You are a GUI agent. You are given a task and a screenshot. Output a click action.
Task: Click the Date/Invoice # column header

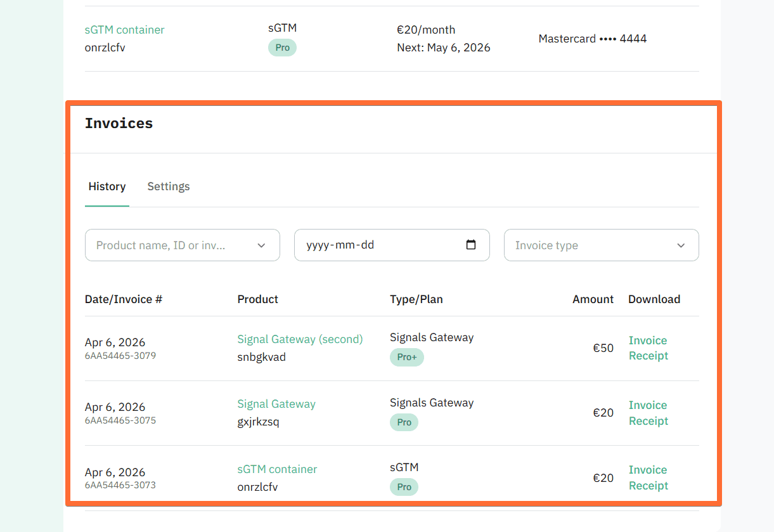pyautogui.click(x=122, y=299)
